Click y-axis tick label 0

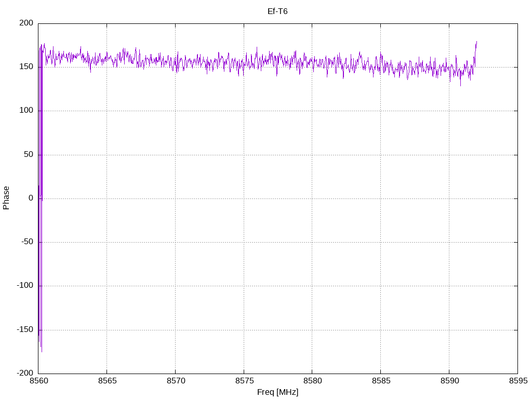coord(31,198)
